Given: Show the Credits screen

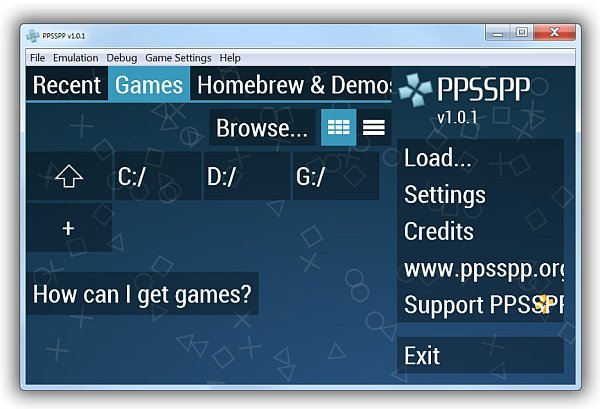Looking at the screenshot, I should (x=480, y=231).
